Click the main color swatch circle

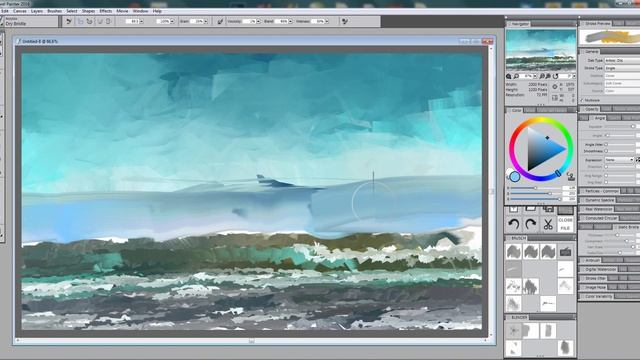(515, 177)
